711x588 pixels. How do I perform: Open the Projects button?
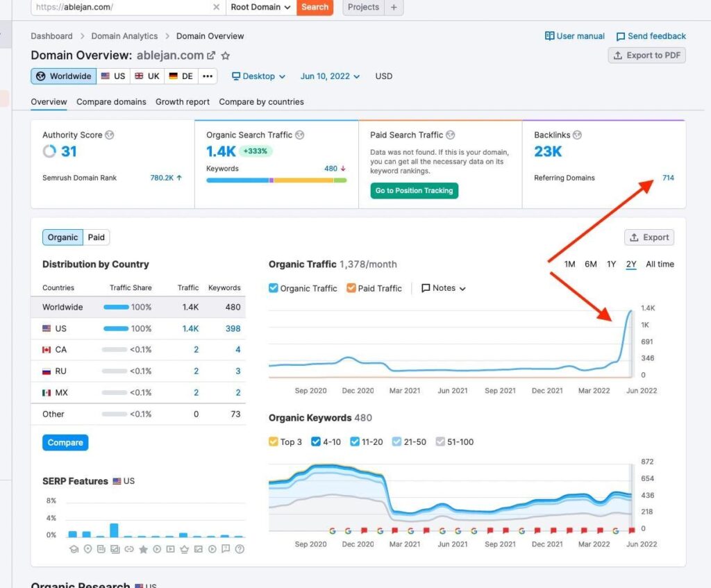tap(363, 7)
